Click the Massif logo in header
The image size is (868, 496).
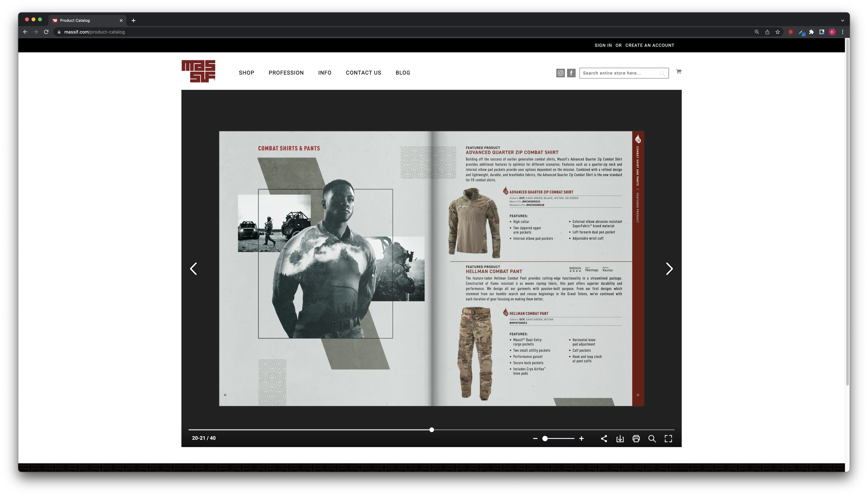click(198, 71)
